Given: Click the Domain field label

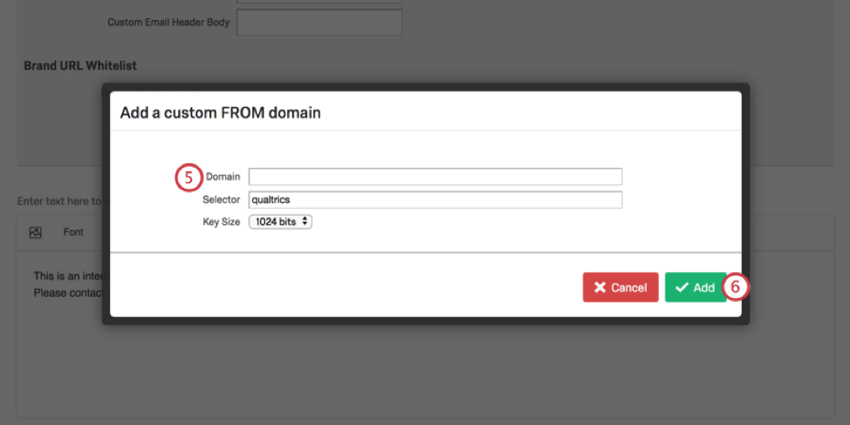Looking at the screenshot, I should click(223, 177).
